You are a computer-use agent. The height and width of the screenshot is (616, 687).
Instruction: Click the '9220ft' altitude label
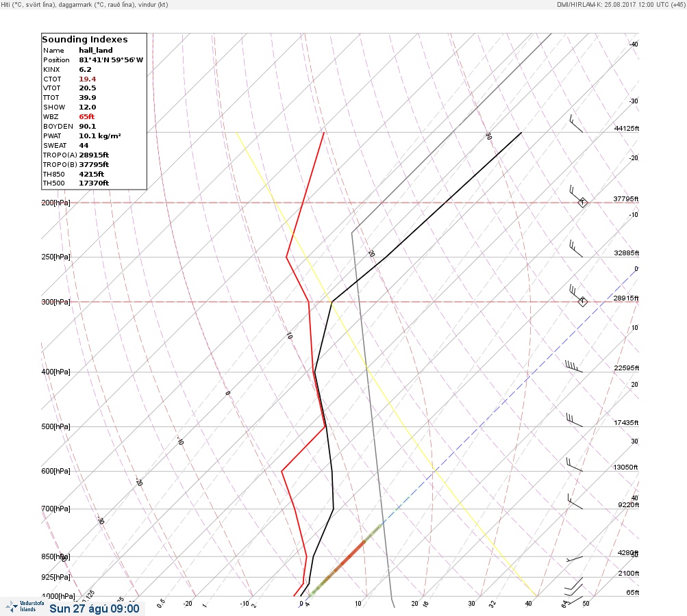pos(628,505)
